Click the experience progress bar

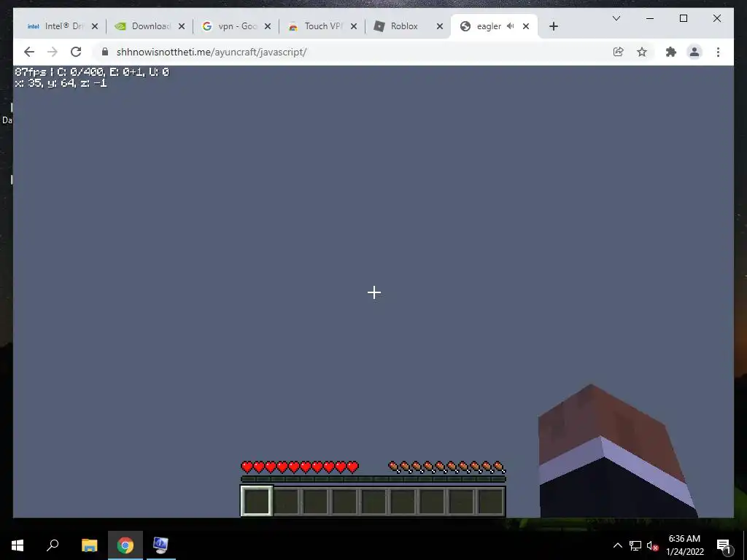[x=373, y=479]
